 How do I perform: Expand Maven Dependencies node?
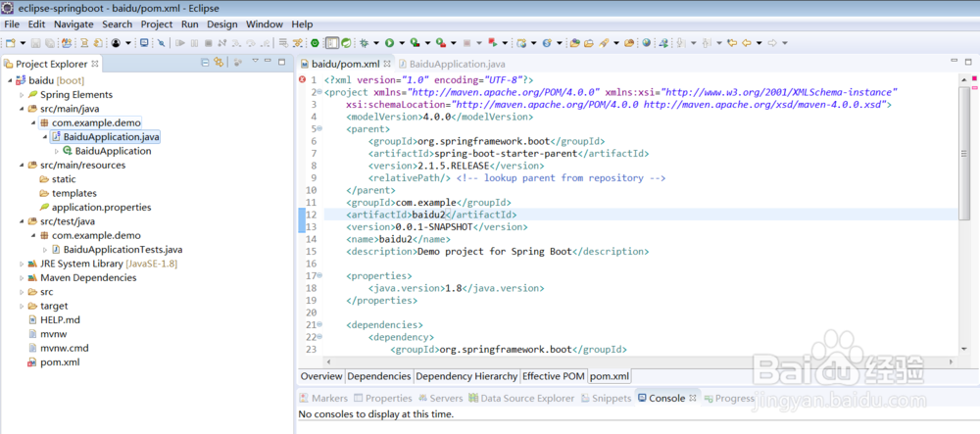[22, 278]
